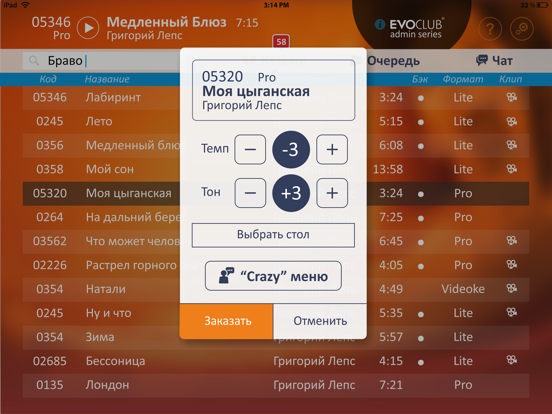Viewport: 552px width, 414px height.
Task: Tap the clip icon for Мой сон row
Action: (511, 169)
